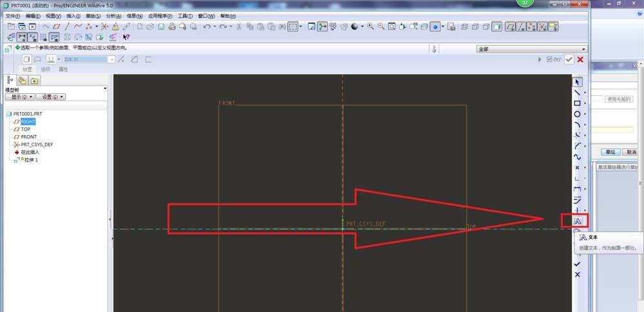Click the red X cancel feature icon
Image resolution: width=644 pixels, height=312 pixels.
coord(580,59)
